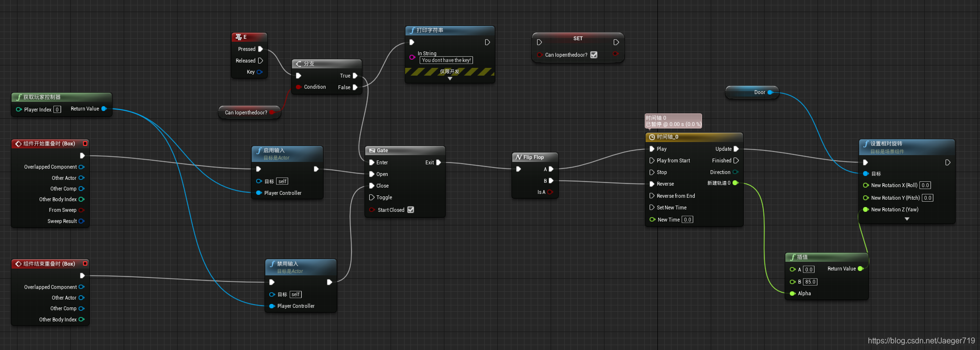Click the SET node exec input pin

tap(539, 42)
